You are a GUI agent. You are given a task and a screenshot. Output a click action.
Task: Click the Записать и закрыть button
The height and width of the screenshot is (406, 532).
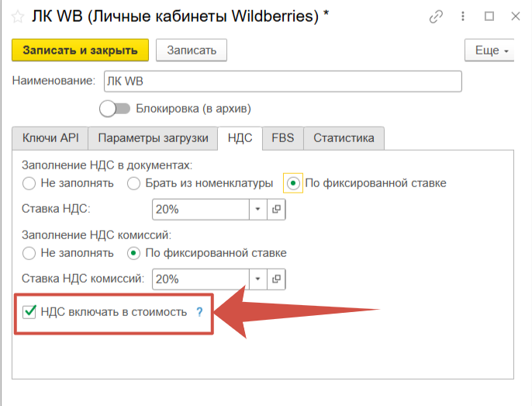click(x=80, y=50)
